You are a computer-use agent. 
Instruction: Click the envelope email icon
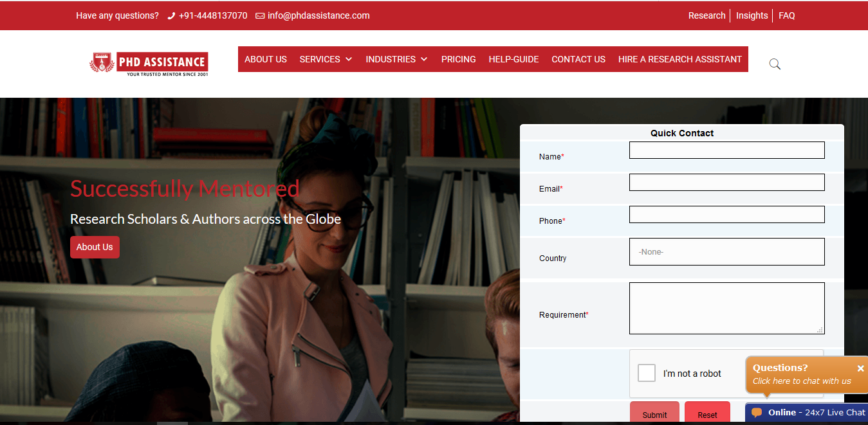pyautogui.click(x=260, y=16)
